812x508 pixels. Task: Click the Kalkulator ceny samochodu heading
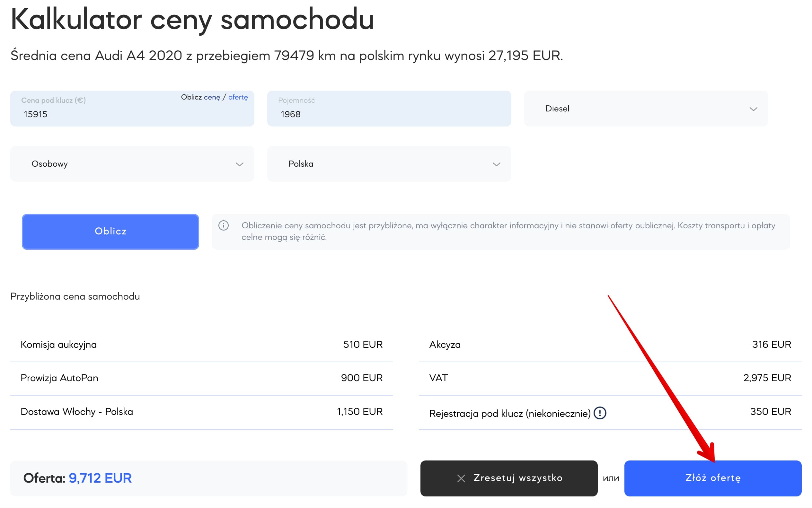pyautogui.click(x=192, y=20)
